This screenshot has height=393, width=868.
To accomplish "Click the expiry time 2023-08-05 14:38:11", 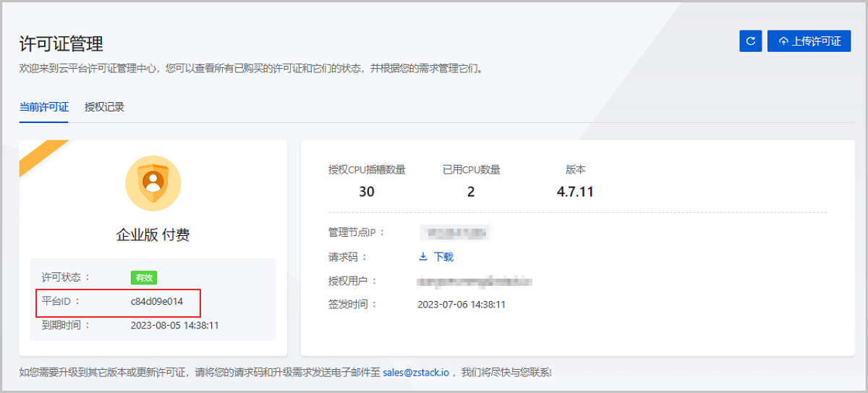I will tap(174, 326).
